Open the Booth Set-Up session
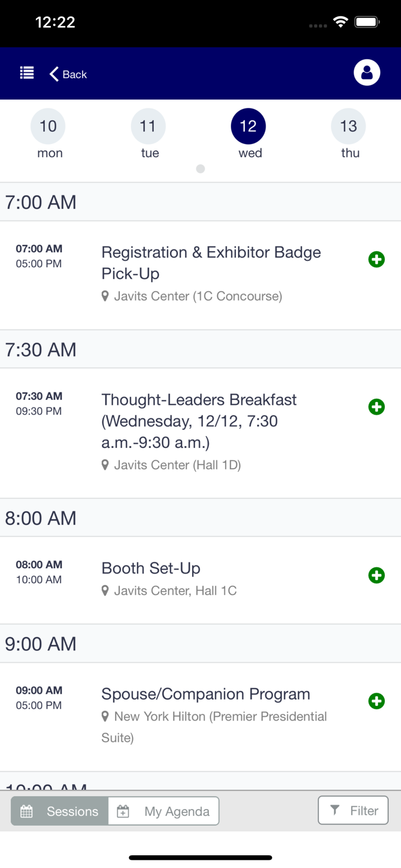Viewport: 401px width, 868px height. (x=151, y=568)
